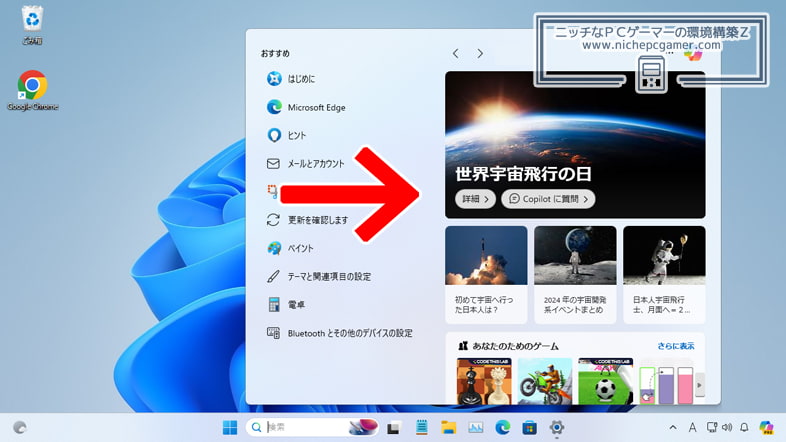Viewport: 786px width, 442px height.
Task: Open テーマと関連項目の設定 brush icon
Action: pos(273,276)
